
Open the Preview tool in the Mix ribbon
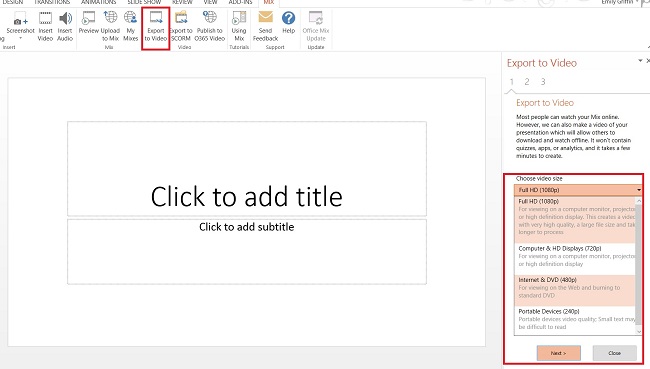click(x=88, y=19)
